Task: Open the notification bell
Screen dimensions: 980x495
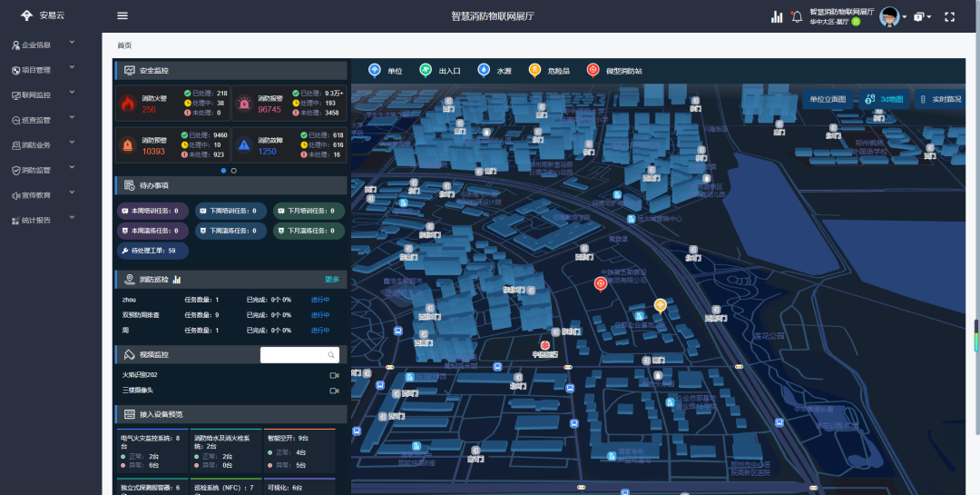Action: 797,17
